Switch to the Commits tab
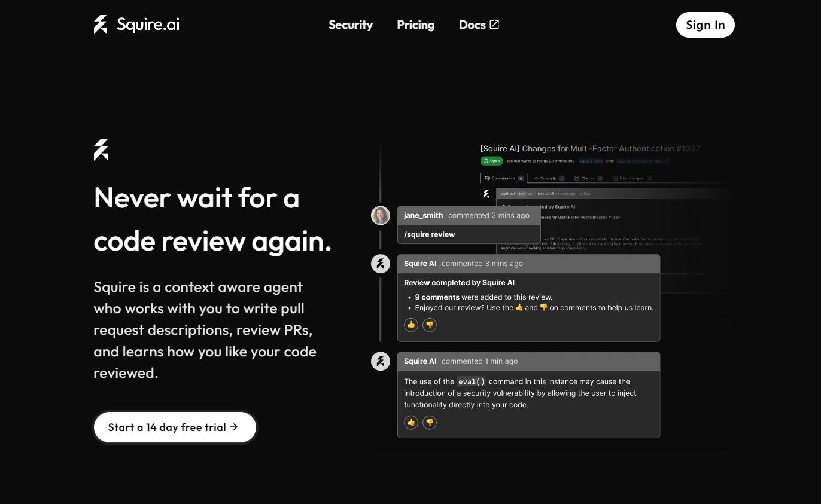Viewport: 821px width, 504px height. [x=548, y=178]
